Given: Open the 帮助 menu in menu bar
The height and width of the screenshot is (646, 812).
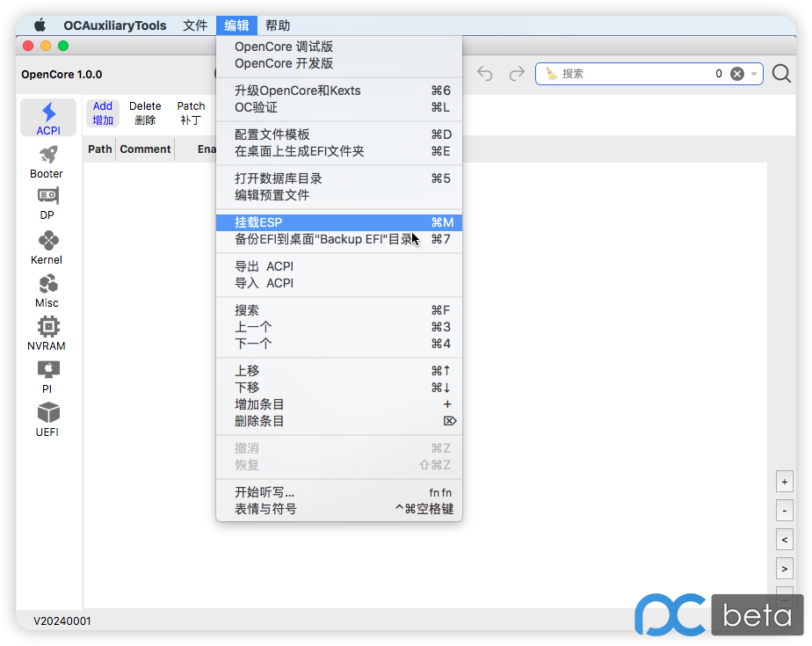Looking at the screenshot, I should click(278, 25).
